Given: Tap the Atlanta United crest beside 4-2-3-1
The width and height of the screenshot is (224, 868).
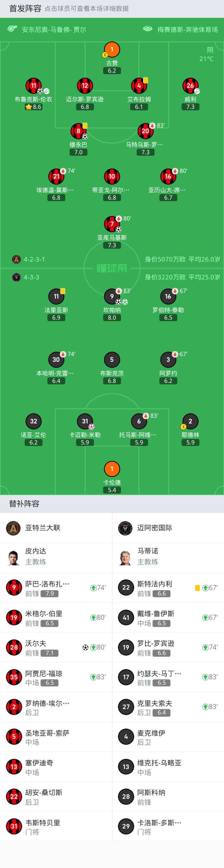Looking at the screenshot, I should coord(16,259).
